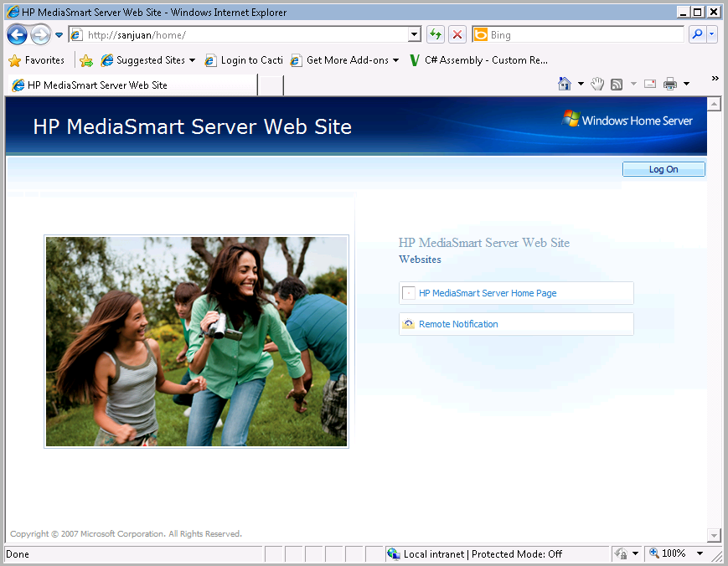This screenshot has height=566, width=728.
Task: Open the Login to Cacti bookmark
Action: pyautogui.click(x=245, y=60)
